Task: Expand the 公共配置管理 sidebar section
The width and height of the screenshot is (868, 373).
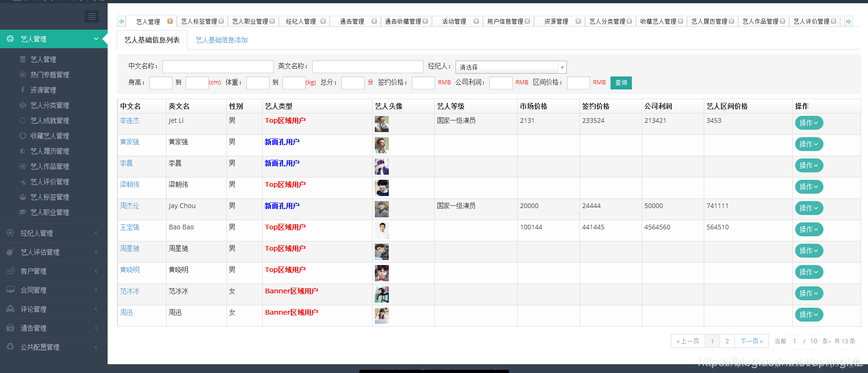Action: [x=96, y=347]
